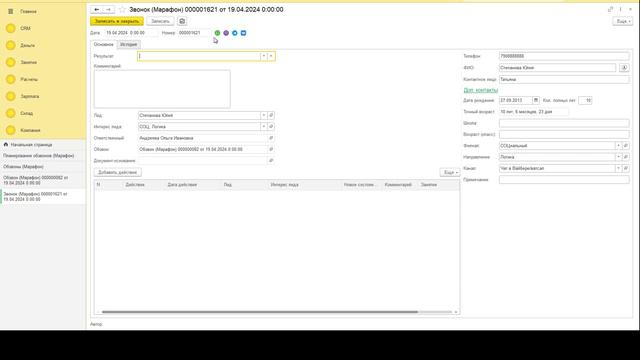Open the linked Направление record
This screenshot has width=640, height=360.
[x=626, y=157]
